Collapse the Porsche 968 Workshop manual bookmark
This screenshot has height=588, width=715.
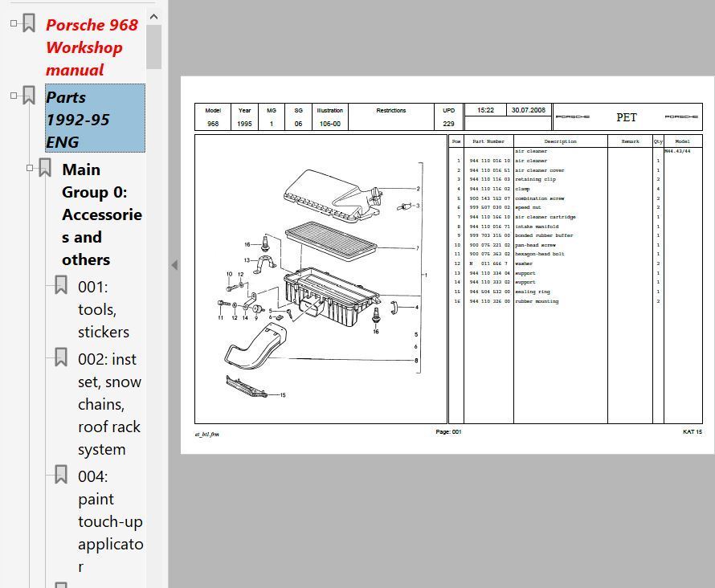[14, 22]
